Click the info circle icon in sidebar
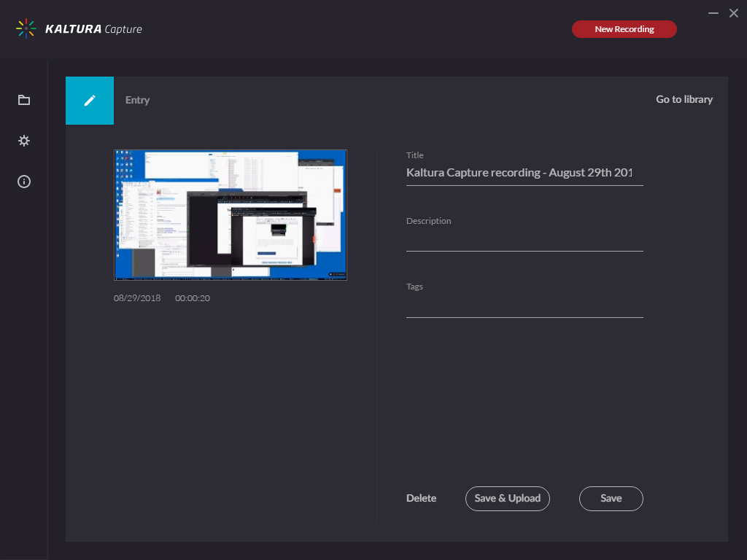Viewport: 747px width, 560px height. pos(23,181)
